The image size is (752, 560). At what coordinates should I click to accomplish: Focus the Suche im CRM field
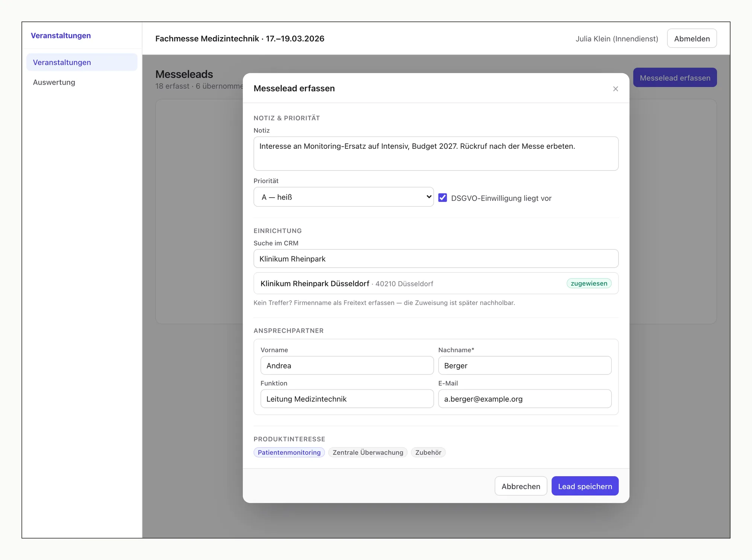point(436,259)
